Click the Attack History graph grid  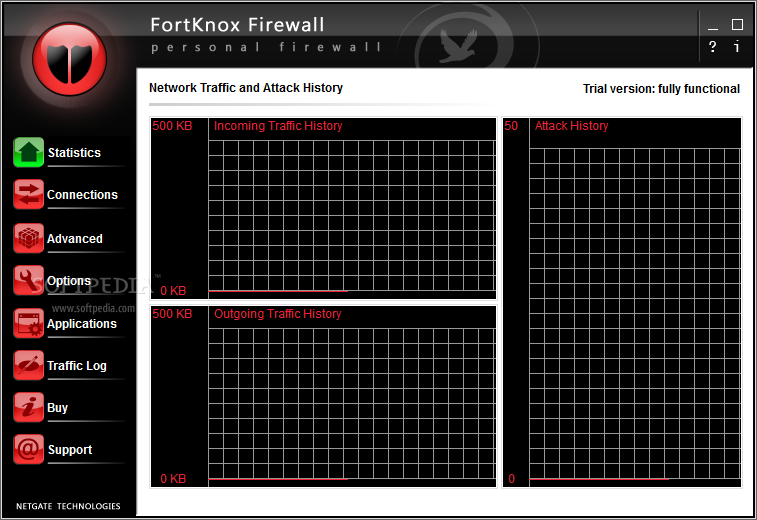tap(635, 313)
